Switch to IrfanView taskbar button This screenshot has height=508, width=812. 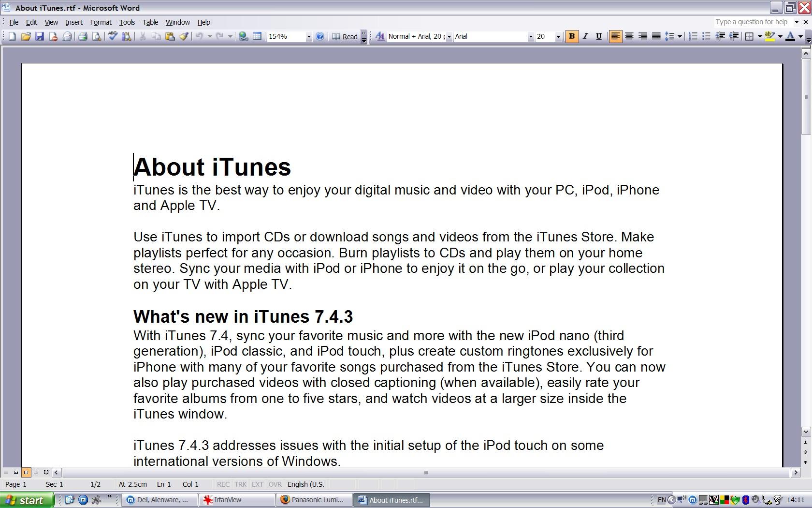[x=237, y=500]
